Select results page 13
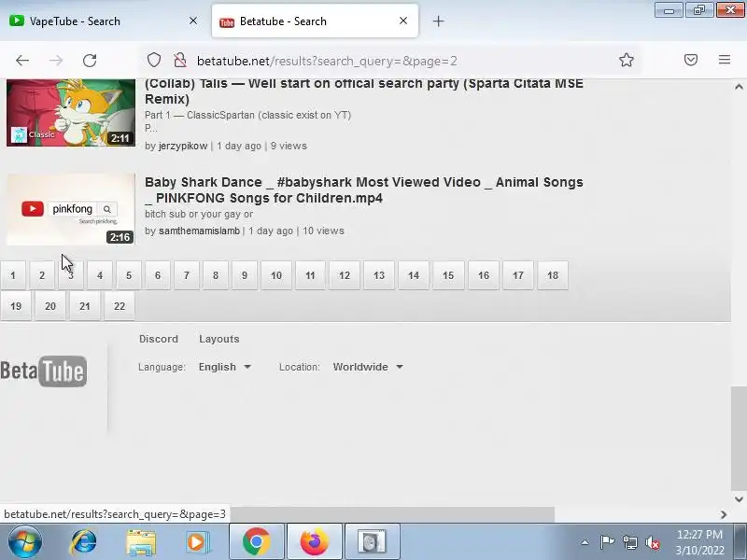747x560 pixels. point(379,275)
